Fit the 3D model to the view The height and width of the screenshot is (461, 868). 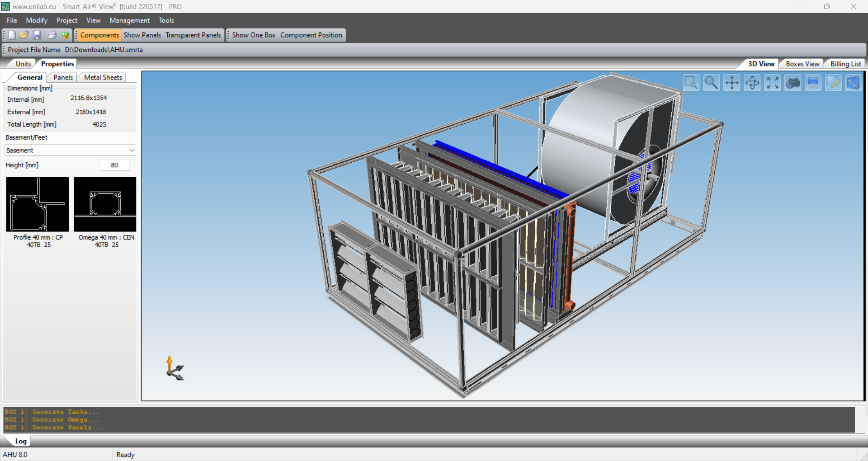coord(772,82)
